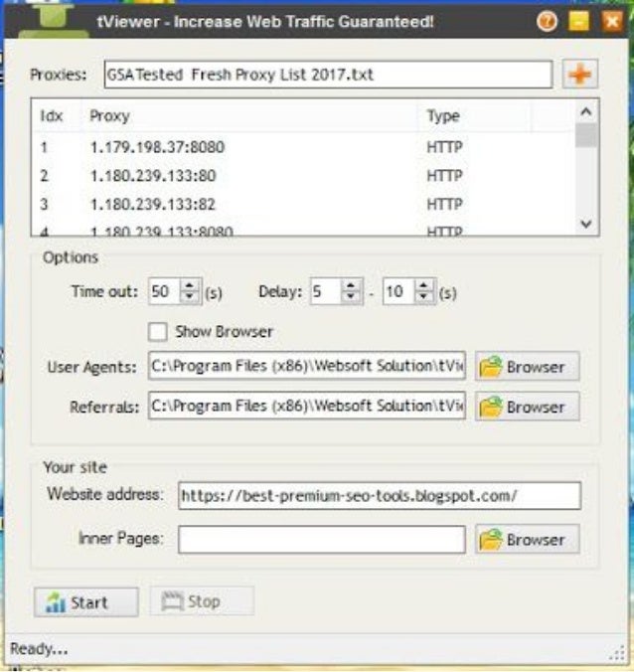Click the Ready status bar text
The width and height of the screenshot is (634, 672).
coord(39,648)
